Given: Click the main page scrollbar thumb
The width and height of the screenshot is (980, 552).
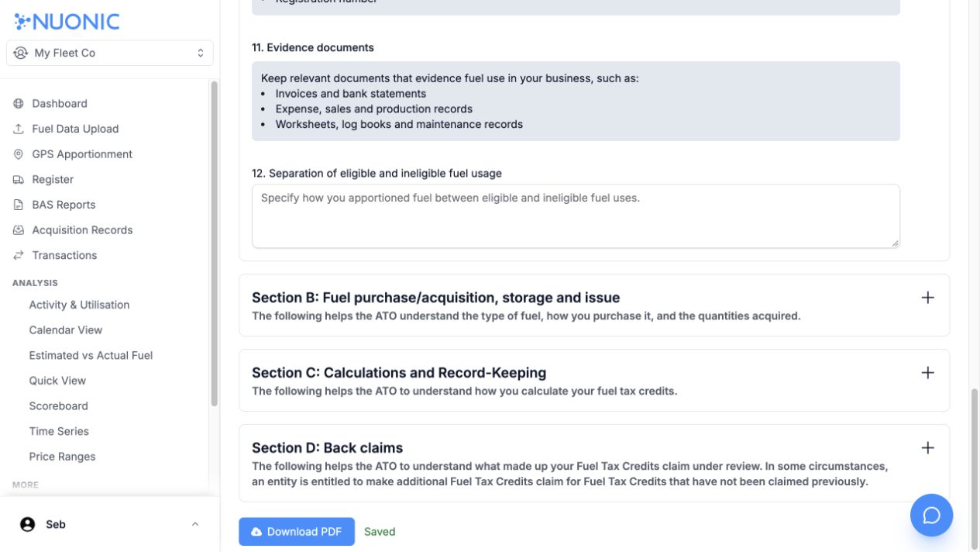Looking at the screenshot, I should pos(975,468).
